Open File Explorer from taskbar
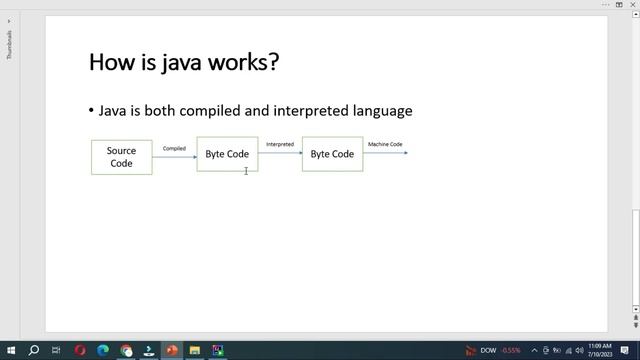The image size is (640, 360). point(195,350)
